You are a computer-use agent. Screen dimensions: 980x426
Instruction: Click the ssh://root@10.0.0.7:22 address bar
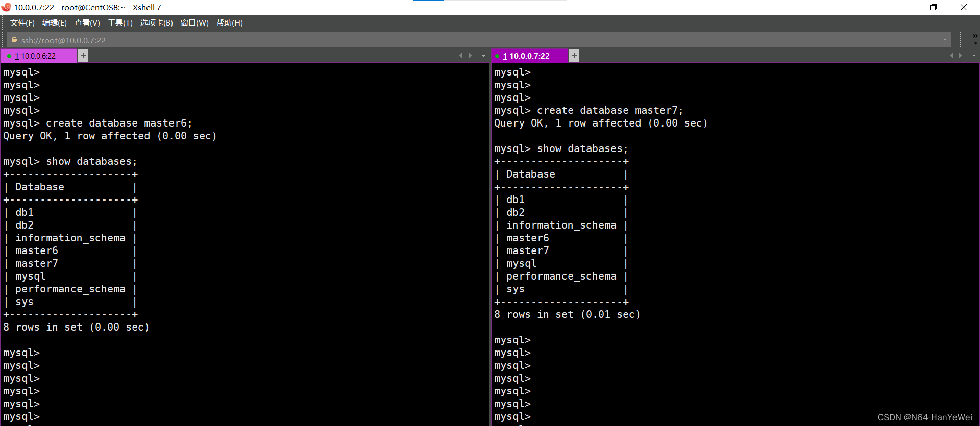(x=459, y=40)
